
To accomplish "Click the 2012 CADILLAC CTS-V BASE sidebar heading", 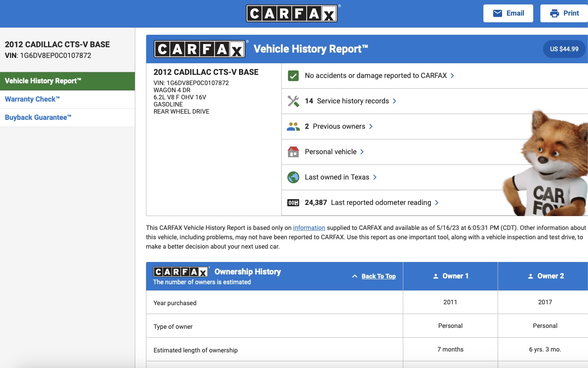I will tap(57, 45).
